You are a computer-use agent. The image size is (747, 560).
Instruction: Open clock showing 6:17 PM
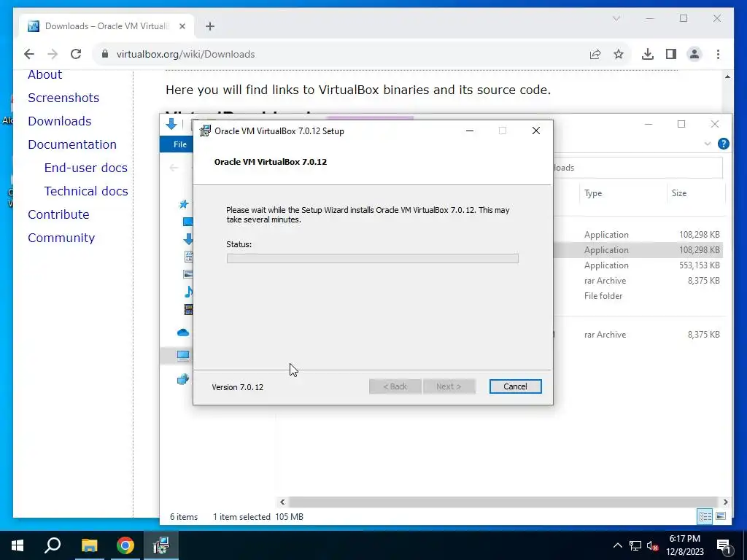coord(684,545)
